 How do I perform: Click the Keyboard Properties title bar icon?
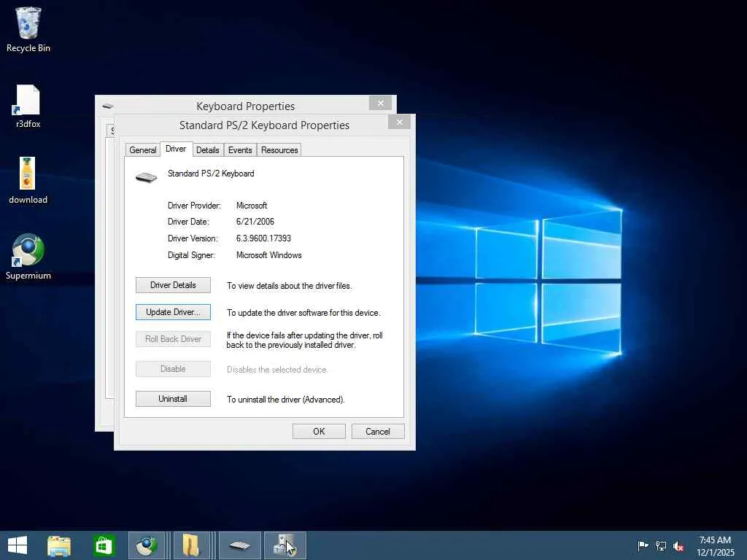click(x=108, y=106)
